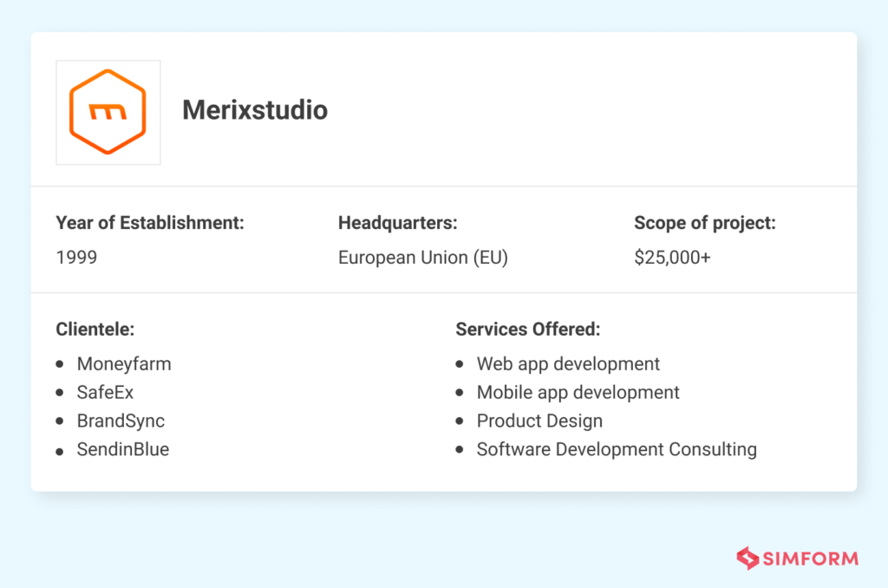The height and width of the screenshot is (588, 888).
Task: Click the $25,000+ project scope value
Action: point(673,257)
